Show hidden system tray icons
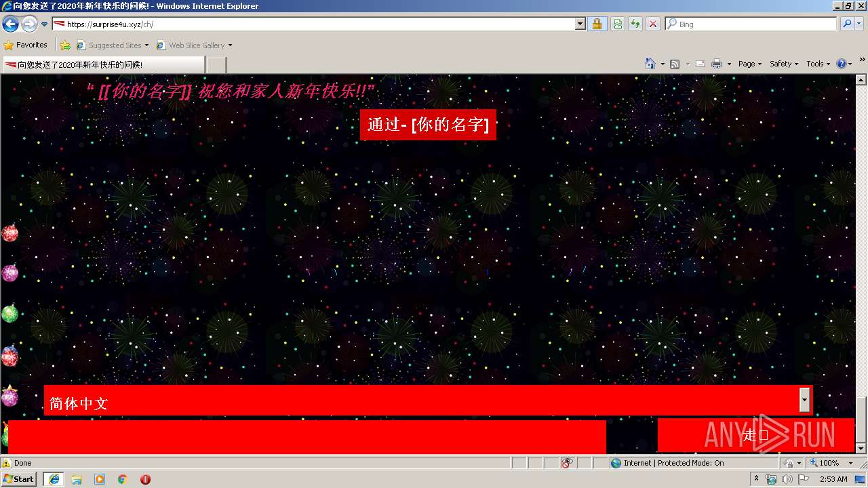This screenshot has width=868, height=488. (x=757, y=479)
